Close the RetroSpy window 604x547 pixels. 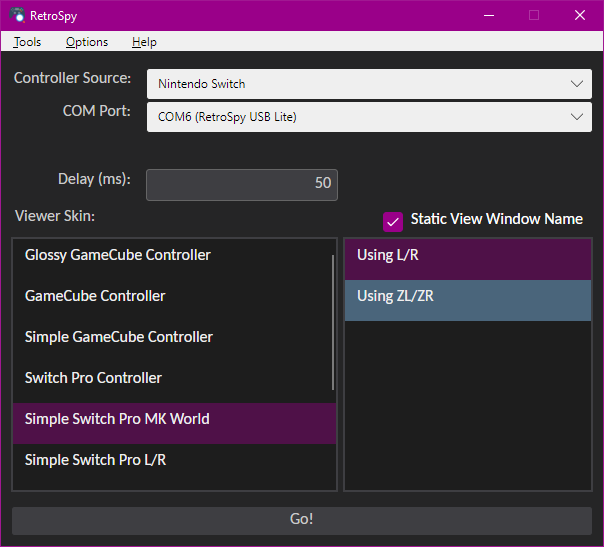pos(580,15)
